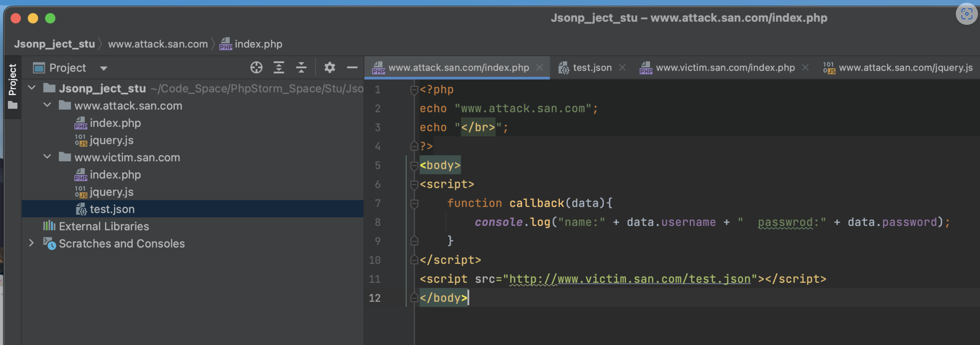
Task: Click the <?php opening tag
Action: tap(437, 90)
